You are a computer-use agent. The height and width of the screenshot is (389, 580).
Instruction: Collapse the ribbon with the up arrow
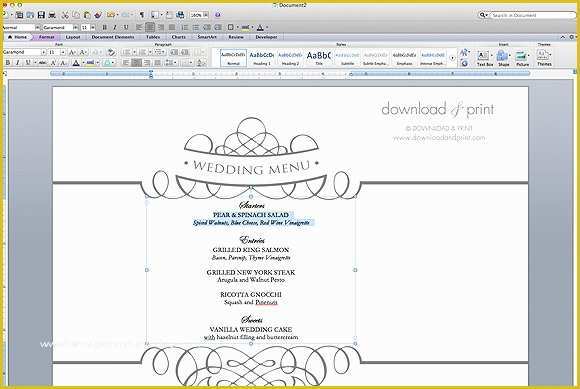pos(563,37)
